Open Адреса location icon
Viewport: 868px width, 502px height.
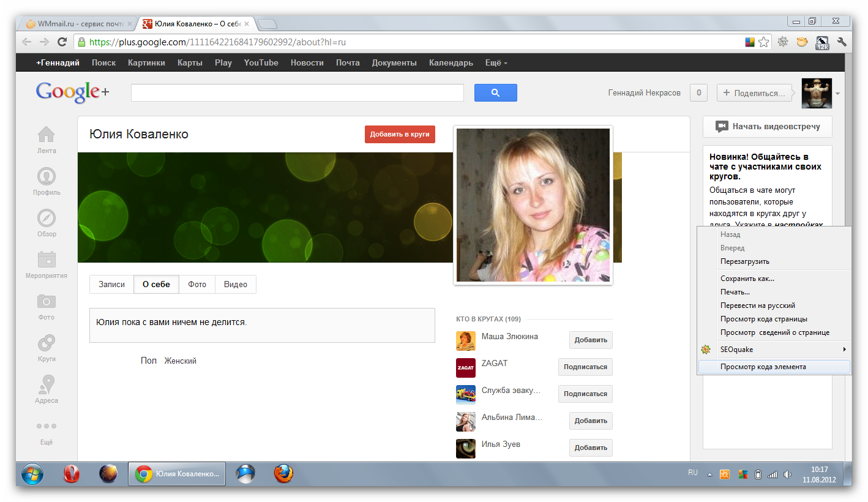pos(47,384)
